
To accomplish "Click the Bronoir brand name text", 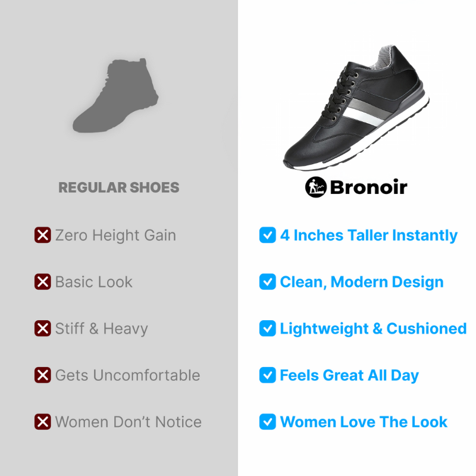I will click(368, 187).
